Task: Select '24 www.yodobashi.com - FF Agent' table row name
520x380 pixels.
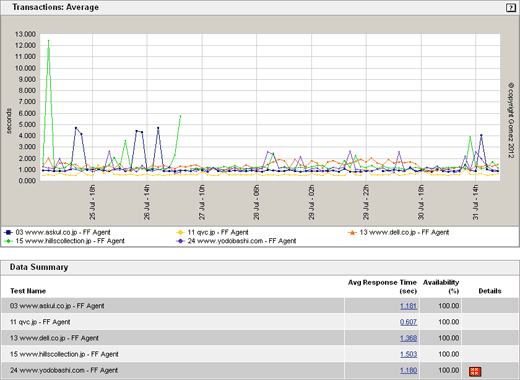Action: click(64, 370)
